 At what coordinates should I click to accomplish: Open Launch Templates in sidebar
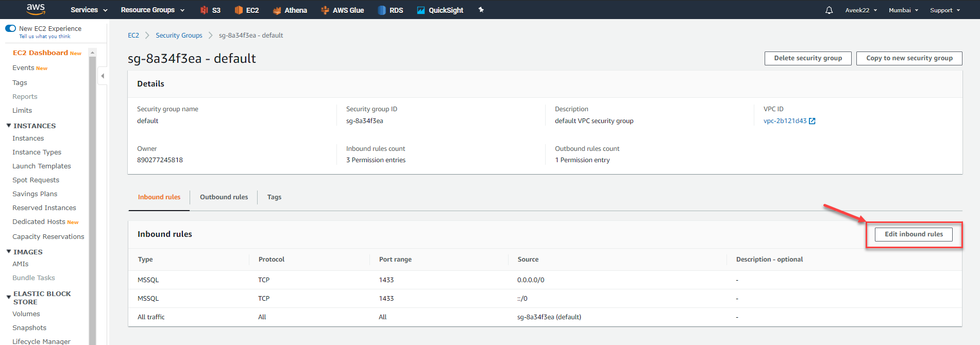[x=42, y=166]
